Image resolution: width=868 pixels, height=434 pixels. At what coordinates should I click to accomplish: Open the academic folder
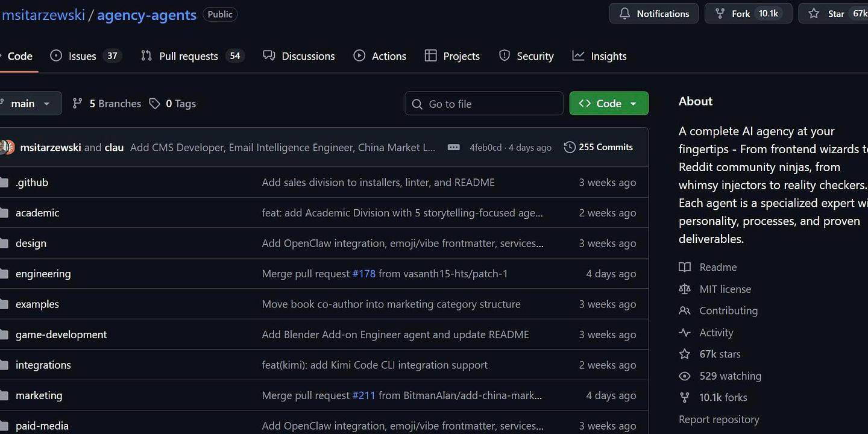tap(37, 213)
